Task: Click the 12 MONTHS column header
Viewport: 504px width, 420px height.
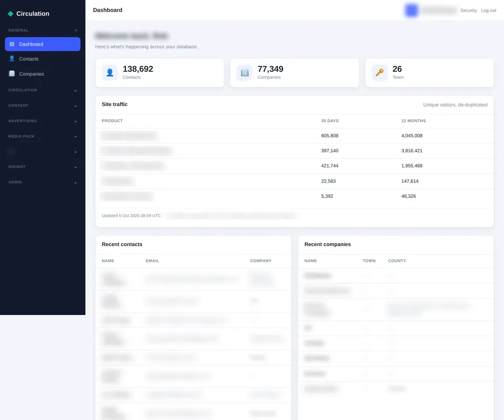Action: [x=413, y=121]
